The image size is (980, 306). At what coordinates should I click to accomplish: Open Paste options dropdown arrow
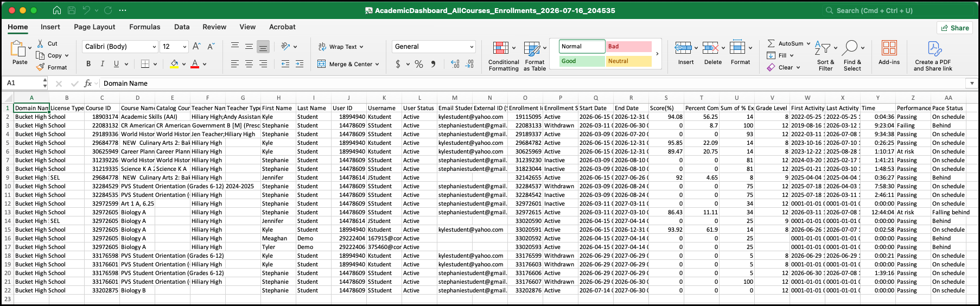pos(30,48)
